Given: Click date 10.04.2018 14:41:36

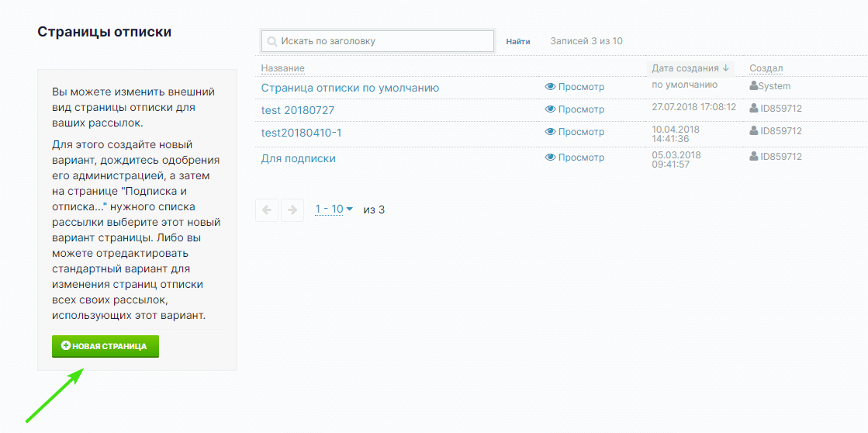Looking at the screenshot, I should [676, 133].
